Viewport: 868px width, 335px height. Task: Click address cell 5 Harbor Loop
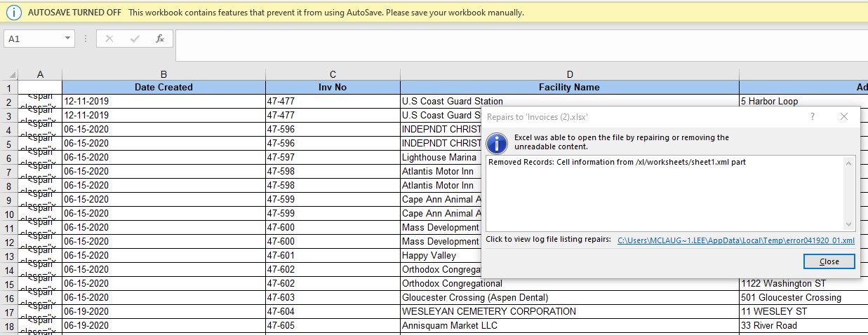tap(803, 101)
